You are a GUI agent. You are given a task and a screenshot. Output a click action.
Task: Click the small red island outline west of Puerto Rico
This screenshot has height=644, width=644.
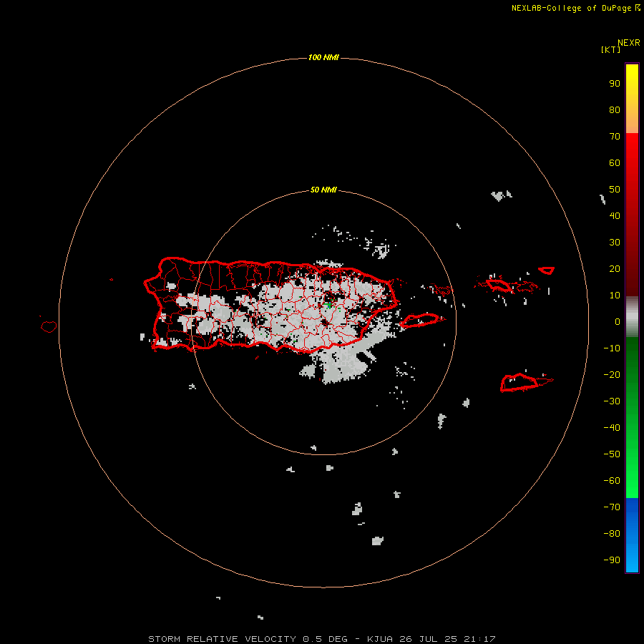(49, 326)
